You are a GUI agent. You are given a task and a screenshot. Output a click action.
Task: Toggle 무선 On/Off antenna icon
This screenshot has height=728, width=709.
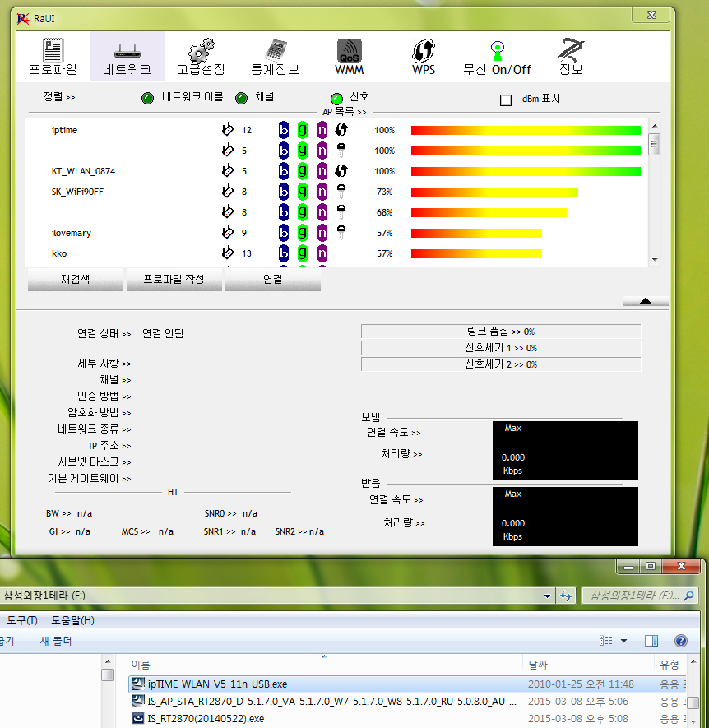coord(498,51)
